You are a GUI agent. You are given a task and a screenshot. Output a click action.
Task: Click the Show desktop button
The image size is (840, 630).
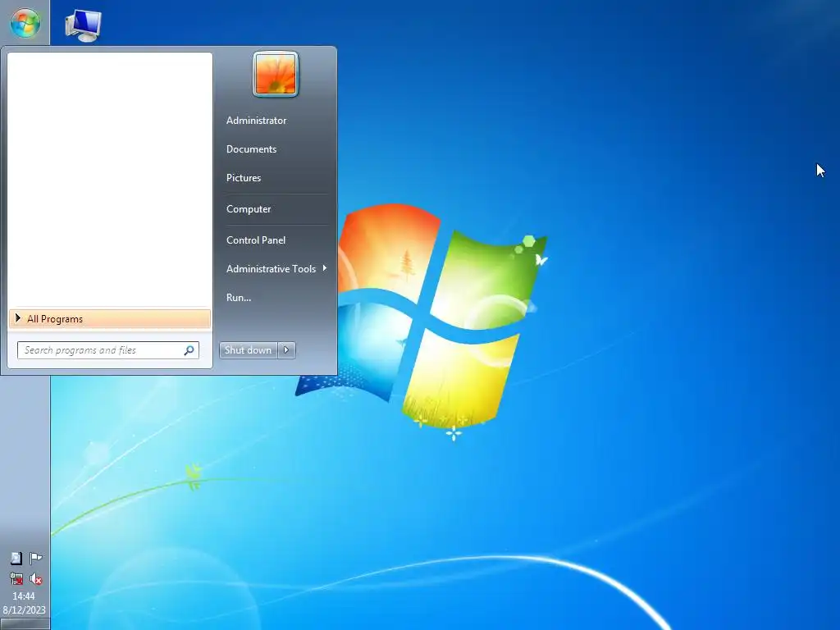(25, 624)
